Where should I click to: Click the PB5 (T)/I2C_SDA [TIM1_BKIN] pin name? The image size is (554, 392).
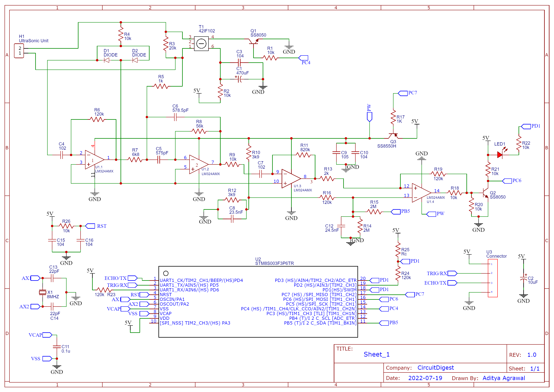click(x=320, y=323)
